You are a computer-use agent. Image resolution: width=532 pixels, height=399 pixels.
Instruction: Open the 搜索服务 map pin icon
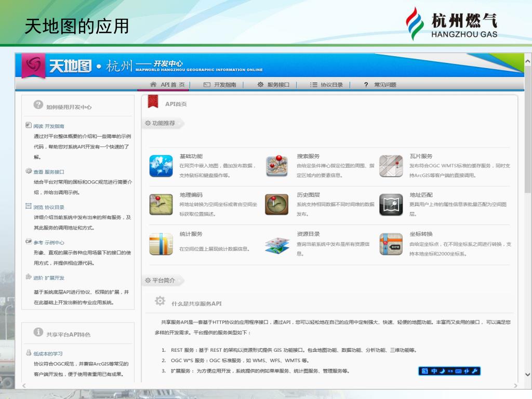[x=276, y=166]
